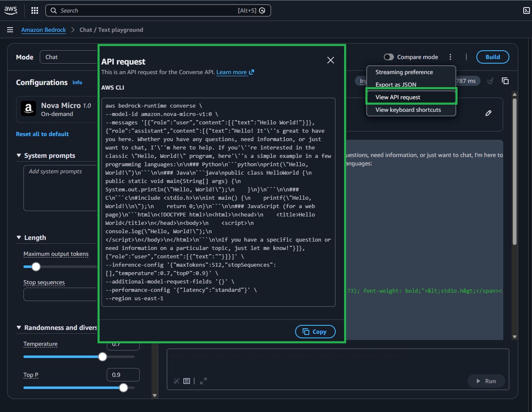Edit the response with the pencil icon
The width and height of the screenshot is (532, 412).
(488, 113)
